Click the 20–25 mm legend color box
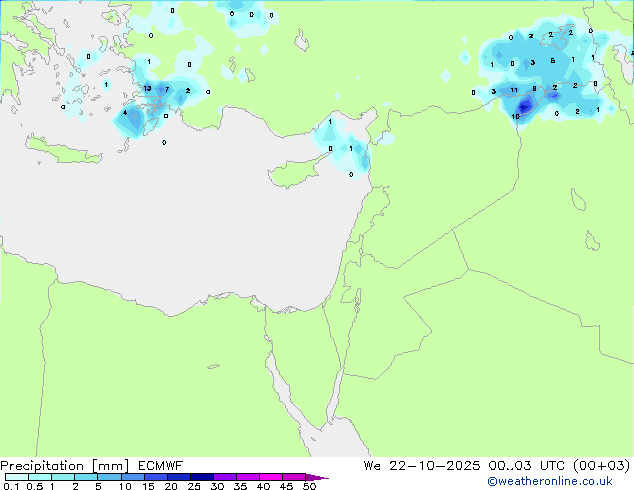 [x=179, y=477]
